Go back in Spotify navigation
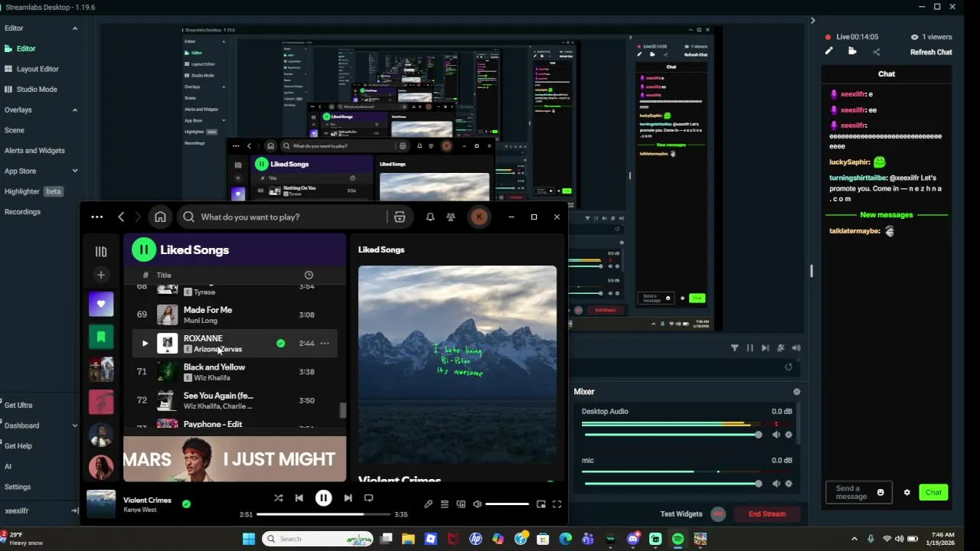This screenshot has width=980, height=551. pyautogui.click(x=121, y=217)
